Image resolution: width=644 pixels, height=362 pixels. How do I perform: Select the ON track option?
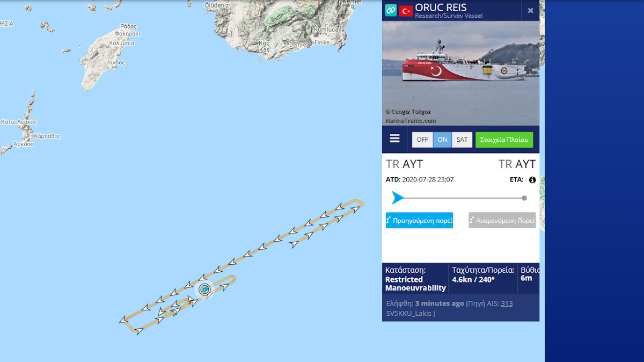click(x=442, y=140)
